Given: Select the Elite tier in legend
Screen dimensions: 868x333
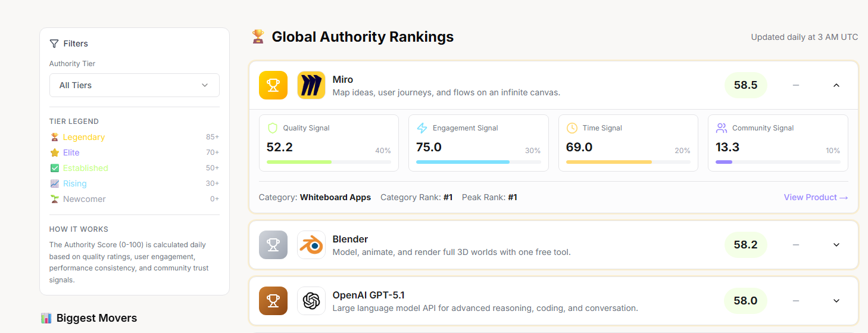Looking at the screenshot, I should pos(71,153).
